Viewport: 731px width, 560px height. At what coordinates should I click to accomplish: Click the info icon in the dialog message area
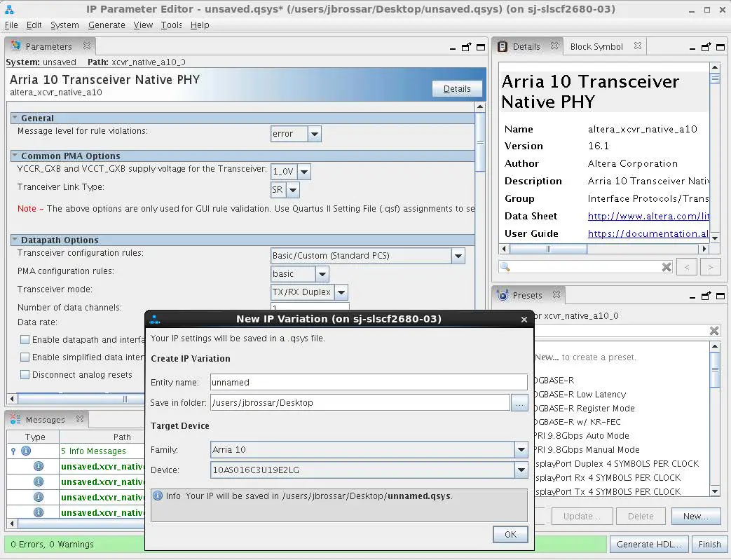click(158, 496)
